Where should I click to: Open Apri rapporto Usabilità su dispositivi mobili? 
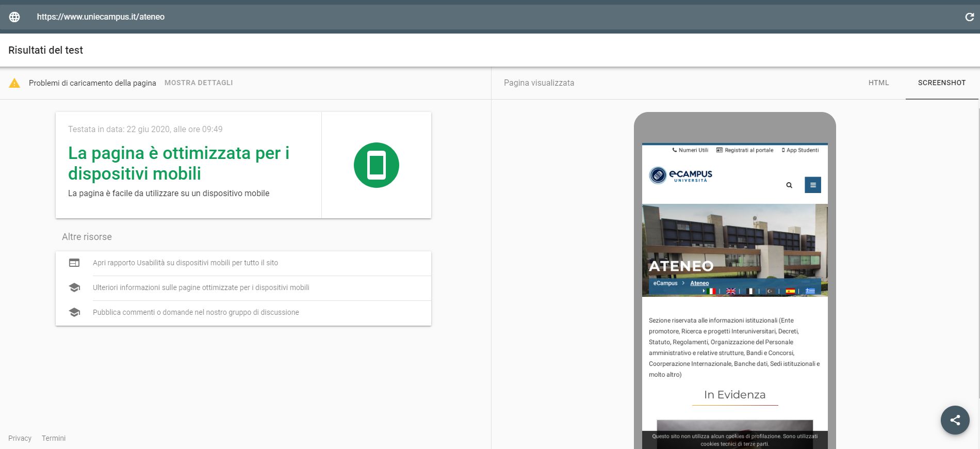point(185,263)
